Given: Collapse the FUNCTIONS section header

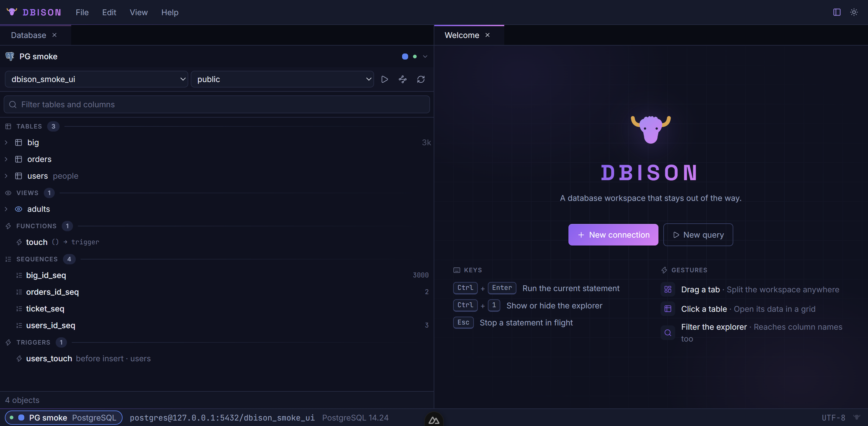Looking at the screenshot, I should 217,226.
